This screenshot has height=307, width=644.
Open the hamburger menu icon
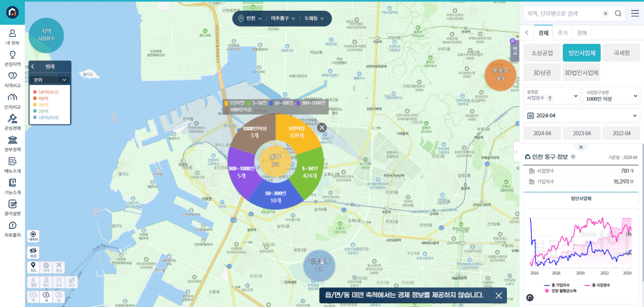(x=635, y=13)
